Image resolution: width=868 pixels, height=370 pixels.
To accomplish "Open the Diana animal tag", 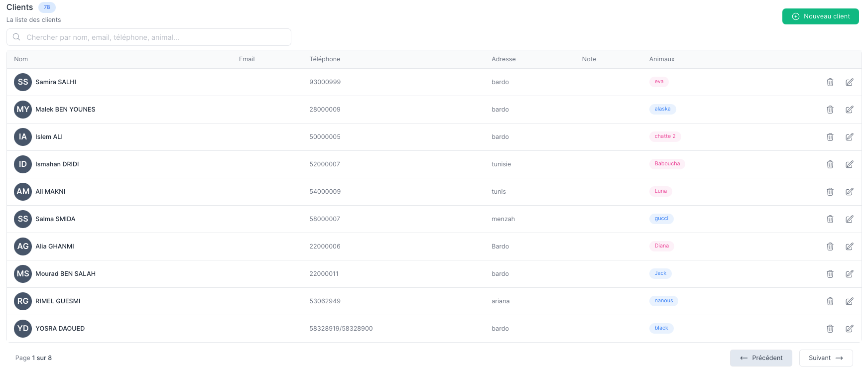I will (x=661, y=246).
